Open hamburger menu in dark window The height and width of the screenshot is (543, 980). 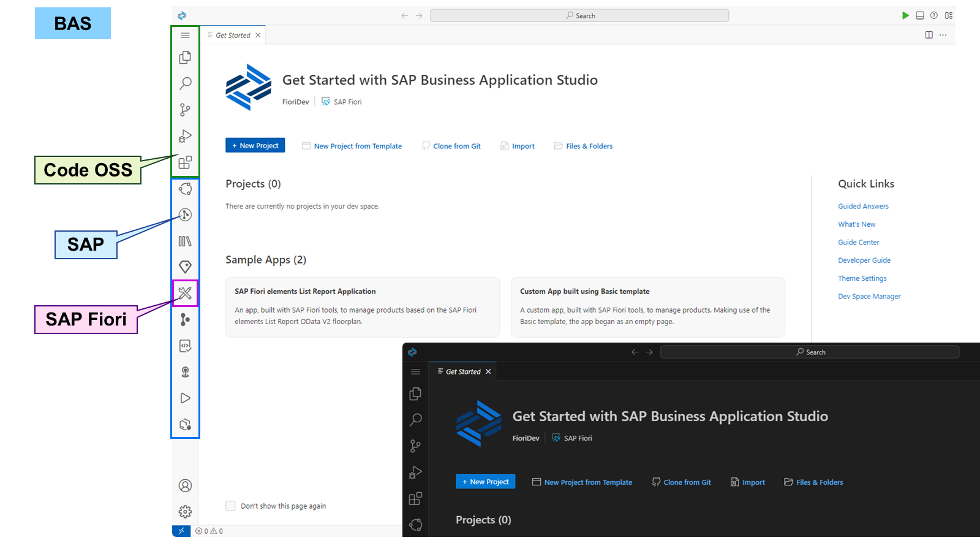415,372
